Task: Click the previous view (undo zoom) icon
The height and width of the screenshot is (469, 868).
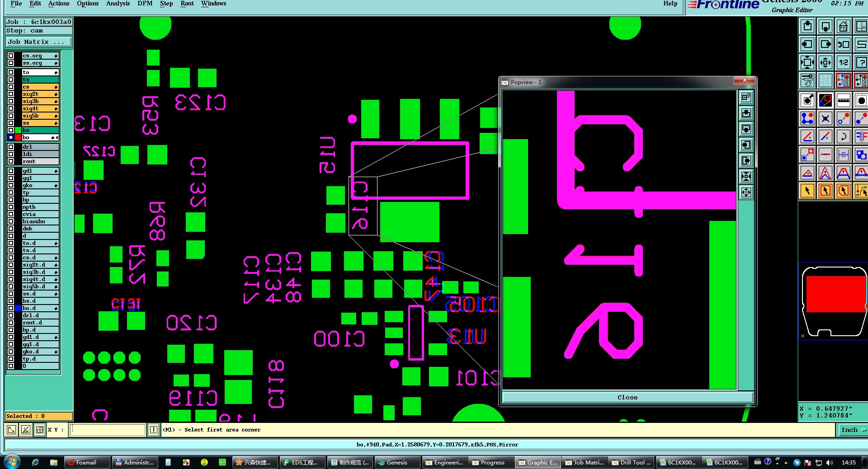Action: click(843, 44)
